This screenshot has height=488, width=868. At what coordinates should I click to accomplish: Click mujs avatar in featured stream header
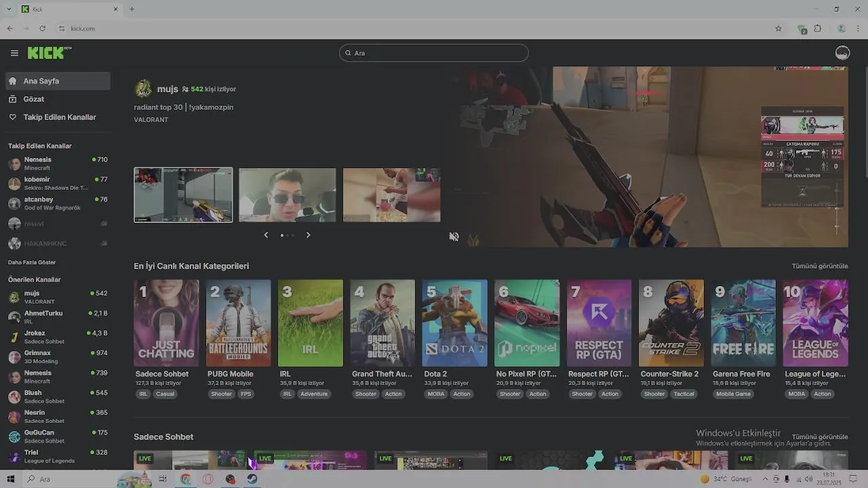[x=143, y=89]
